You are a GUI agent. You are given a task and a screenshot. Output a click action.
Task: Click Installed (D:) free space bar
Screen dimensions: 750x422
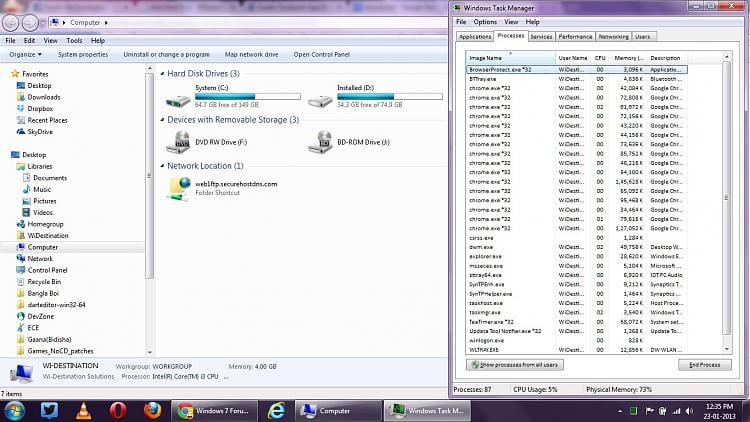[x=390, y=96]
